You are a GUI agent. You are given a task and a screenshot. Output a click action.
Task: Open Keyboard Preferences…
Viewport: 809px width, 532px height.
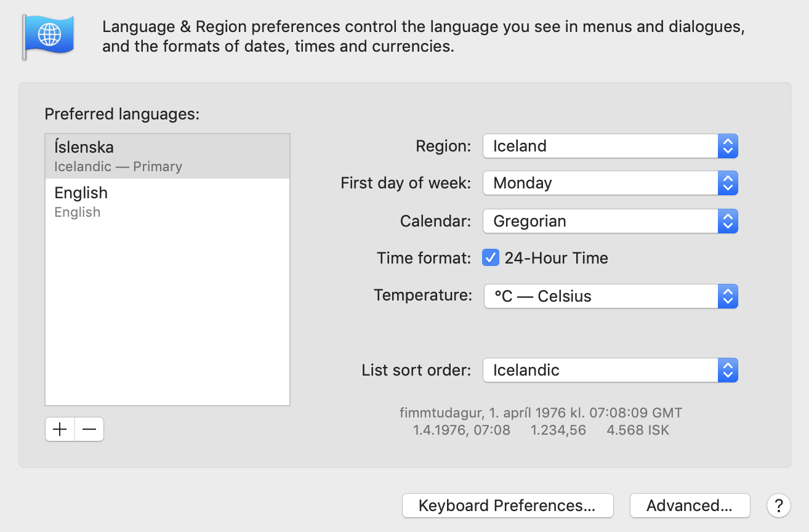[507, 506]
